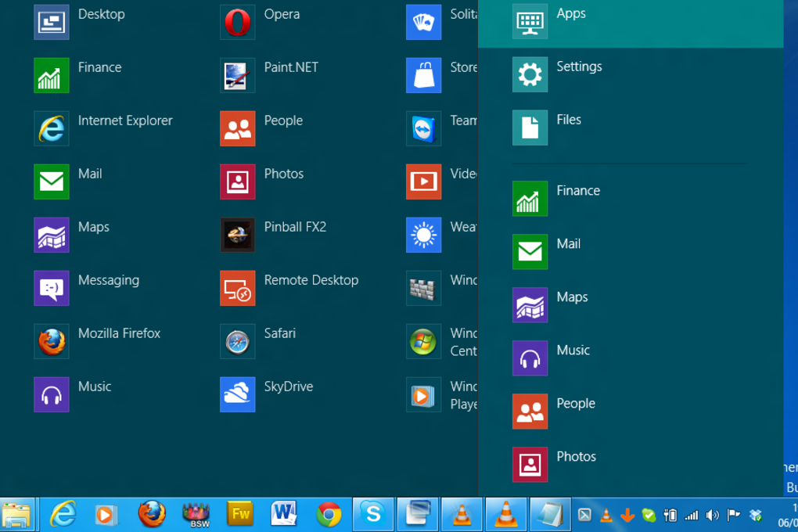Open the SkyDrive app

click(x=238, y=394)
